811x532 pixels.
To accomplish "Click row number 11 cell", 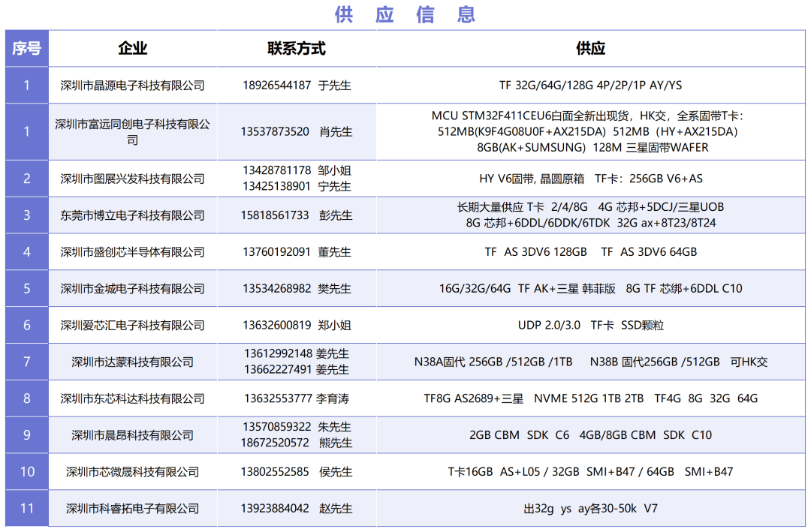I will tap(27, 509).
